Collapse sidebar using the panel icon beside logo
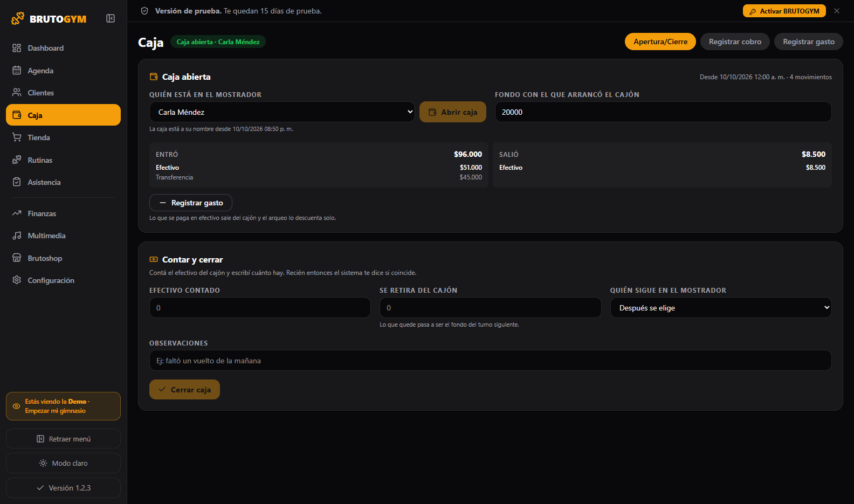The image size is (854, 504). (111, 18)
